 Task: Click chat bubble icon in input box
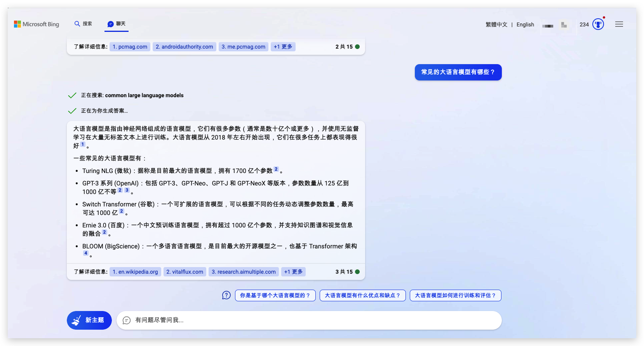pos(127,320)
